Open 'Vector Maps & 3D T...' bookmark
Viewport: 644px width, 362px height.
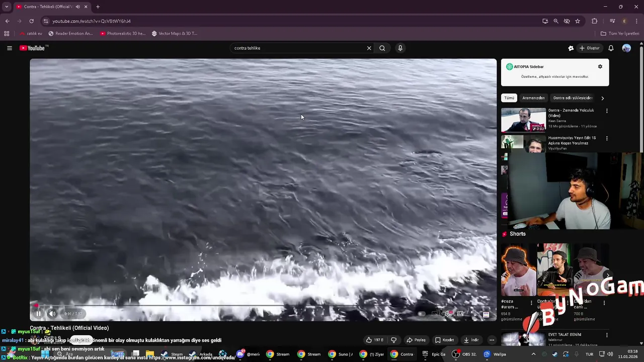pos(175,33)
